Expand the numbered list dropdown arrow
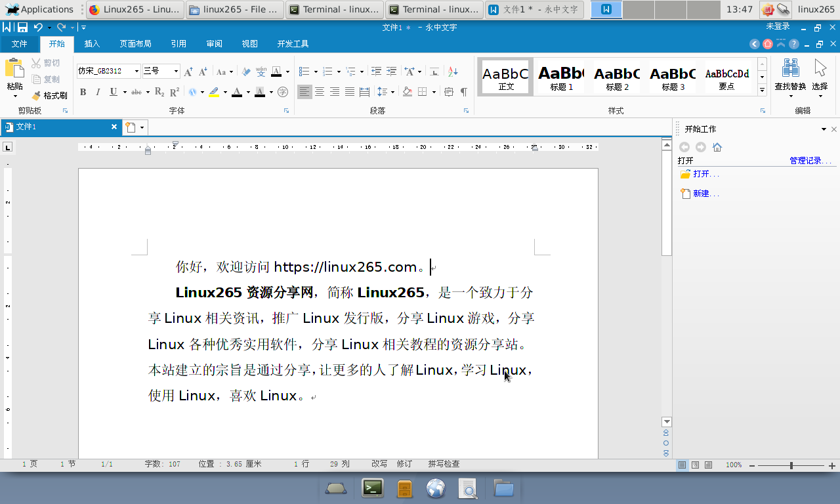Viewport: 840px width, 504px height. [339, 72]
